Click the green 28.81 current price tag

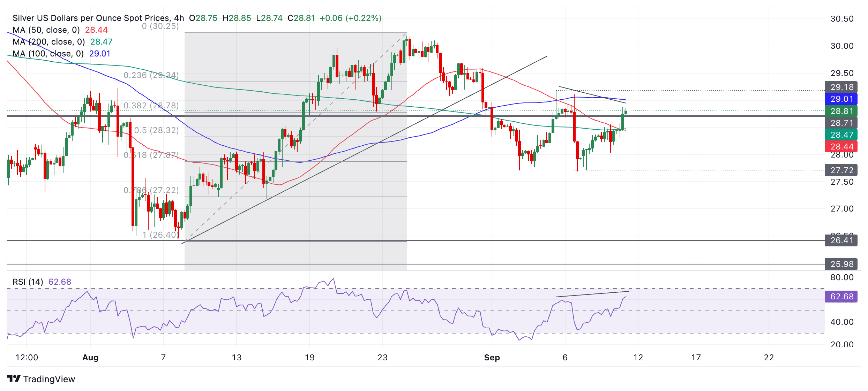pos(841,111)
